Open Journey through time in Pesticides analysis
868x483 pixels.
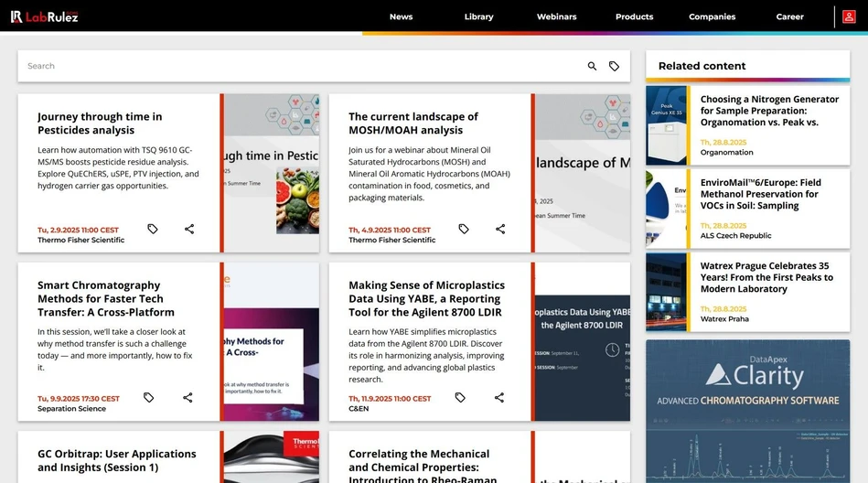pyautogui.click(x=100, y=123)
